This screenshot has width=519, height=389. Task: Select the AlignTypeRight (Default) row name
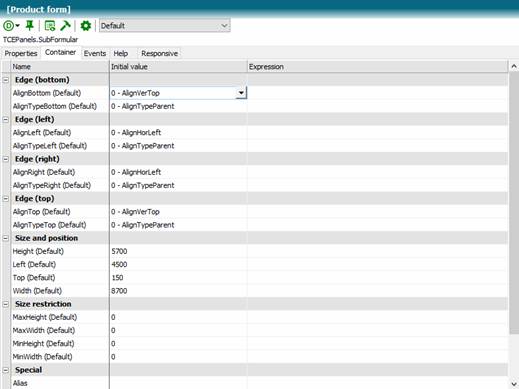(52, 185)
